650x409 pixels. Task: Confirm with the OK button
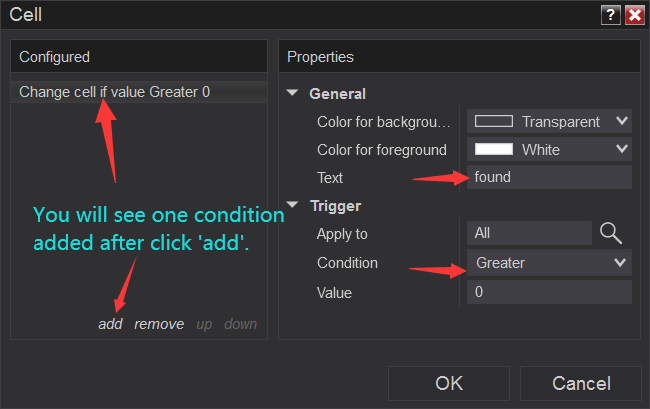(449, 383)
